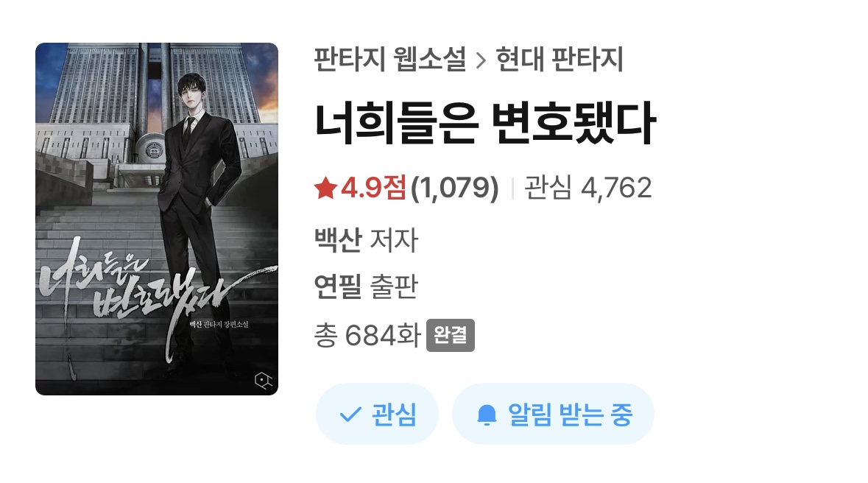Open the 4.9점 rating score
This screenshot has width=868, height=483.
point(374,188)
